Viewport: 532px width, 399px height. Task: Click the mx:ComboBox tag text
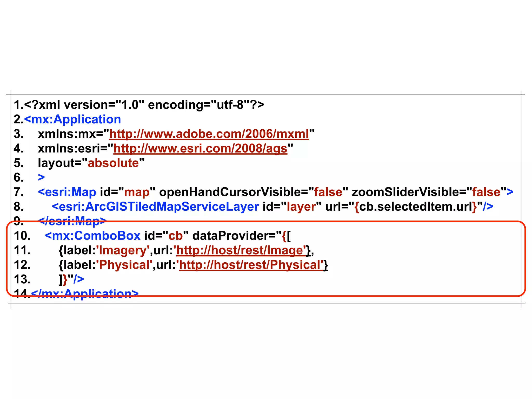93,236
